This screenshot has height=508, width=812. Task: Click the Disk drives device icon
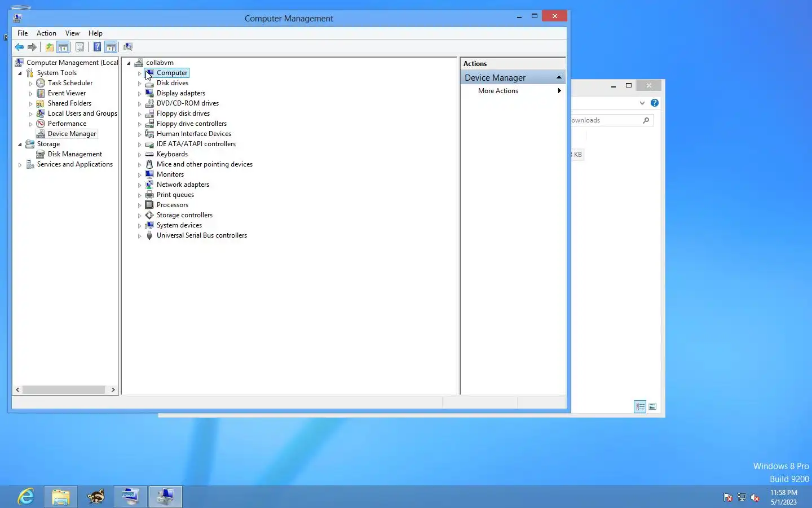(149, 83)
